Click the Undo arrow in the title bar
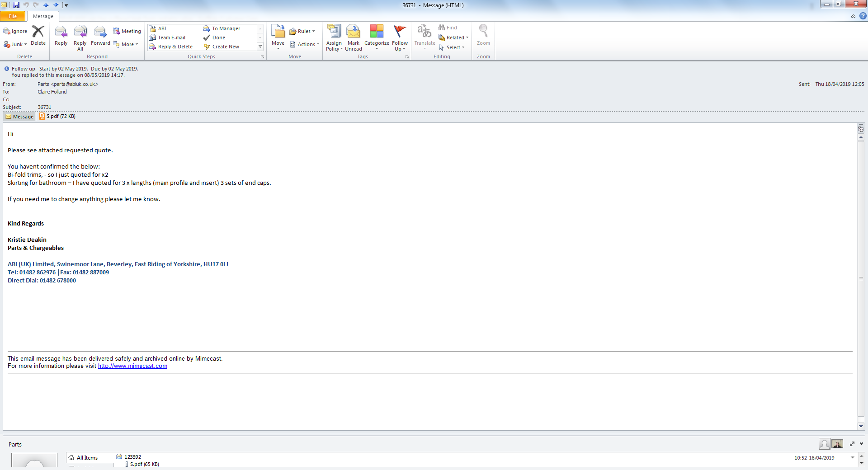 26,5
